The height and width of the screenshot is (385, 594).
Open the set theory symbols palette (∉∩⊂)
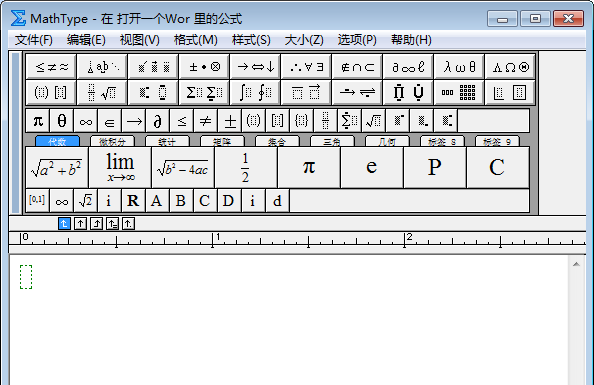[357, 67]
